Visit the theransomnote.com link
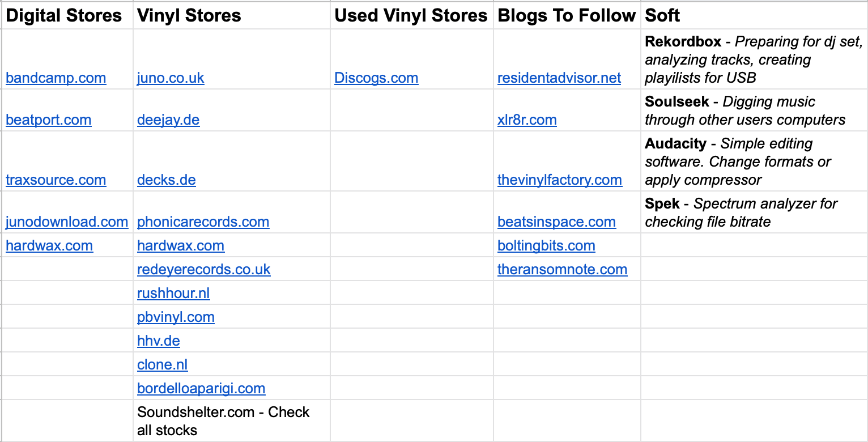Image resolution: width=868 pixels, height=442 pixels. tap(562, 269)
